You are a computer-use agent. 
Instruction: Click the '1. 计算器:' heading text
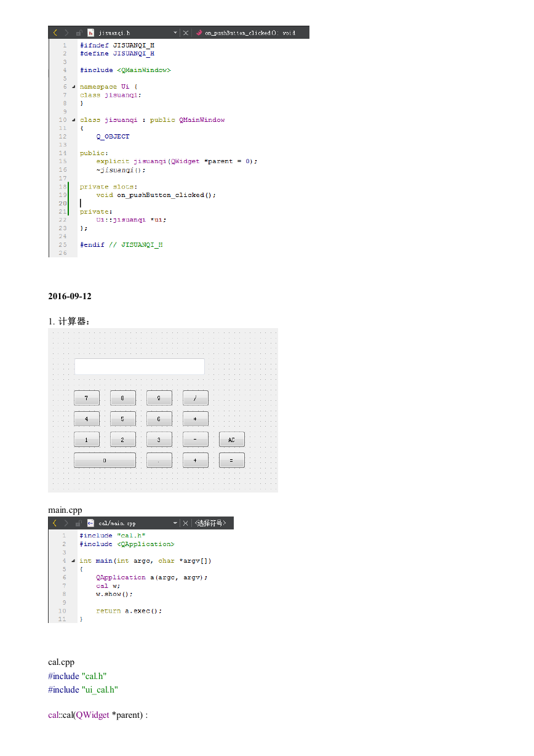[x=69, y=321]
